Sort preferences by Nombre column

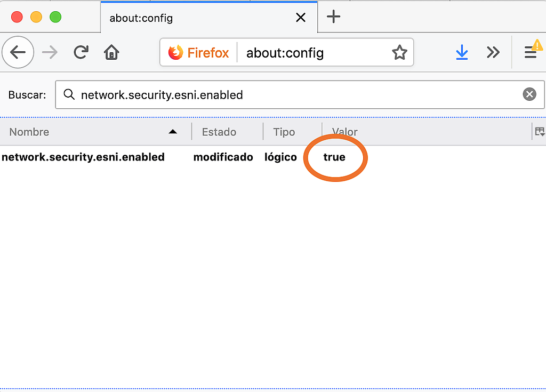pos(91,132)
